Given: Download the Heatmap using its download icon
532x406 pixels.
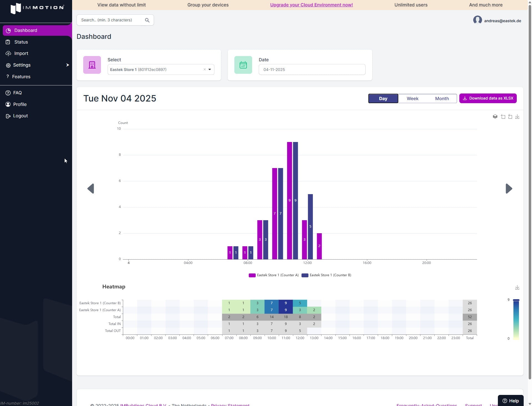Looking at the screenshot, I should coord(517,287).
